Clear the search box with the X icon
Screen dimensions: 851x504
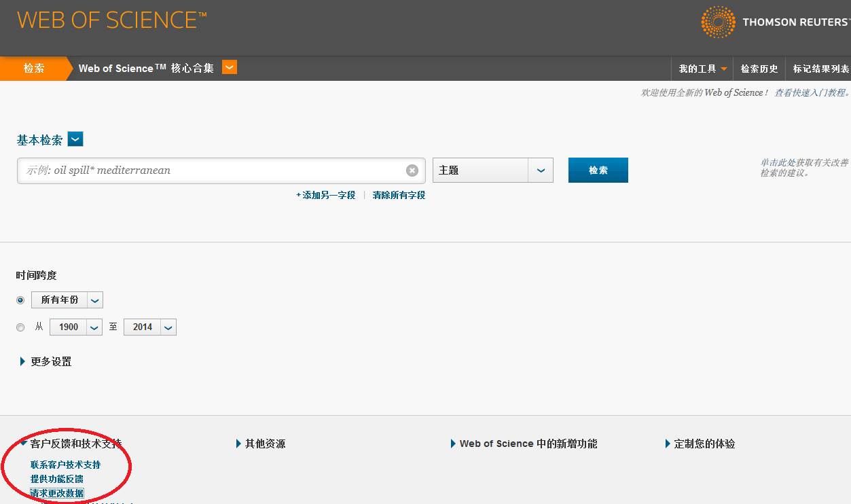click(x=412, y=170)
